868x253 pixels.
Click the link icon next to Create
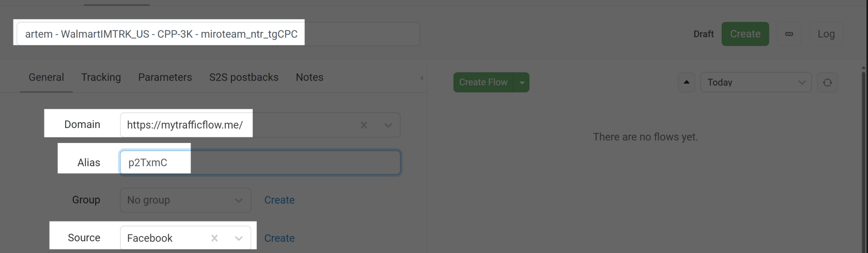click(789, 34)
